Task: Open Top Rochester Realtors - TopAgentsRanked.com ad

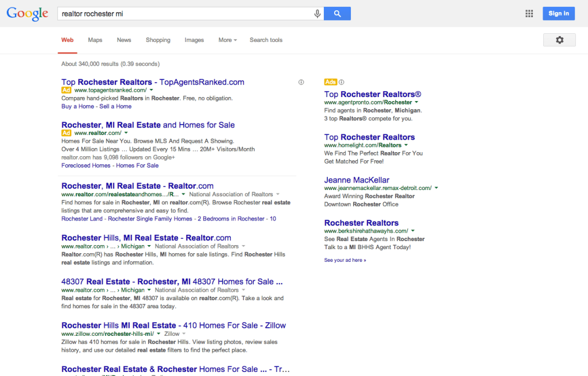Action: (x=153, y=82)
